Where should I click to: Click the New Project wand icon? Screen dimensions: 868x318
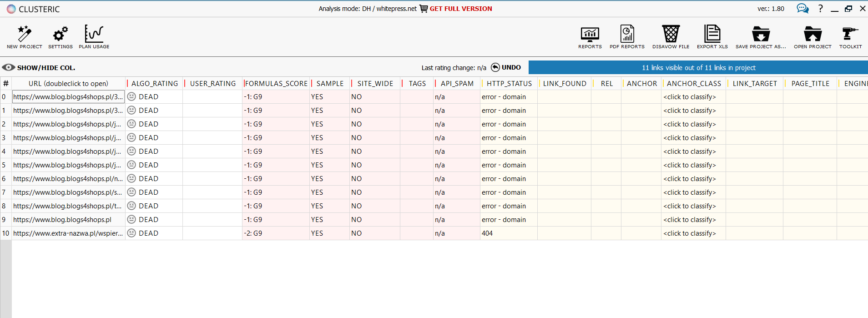[24, 34]
